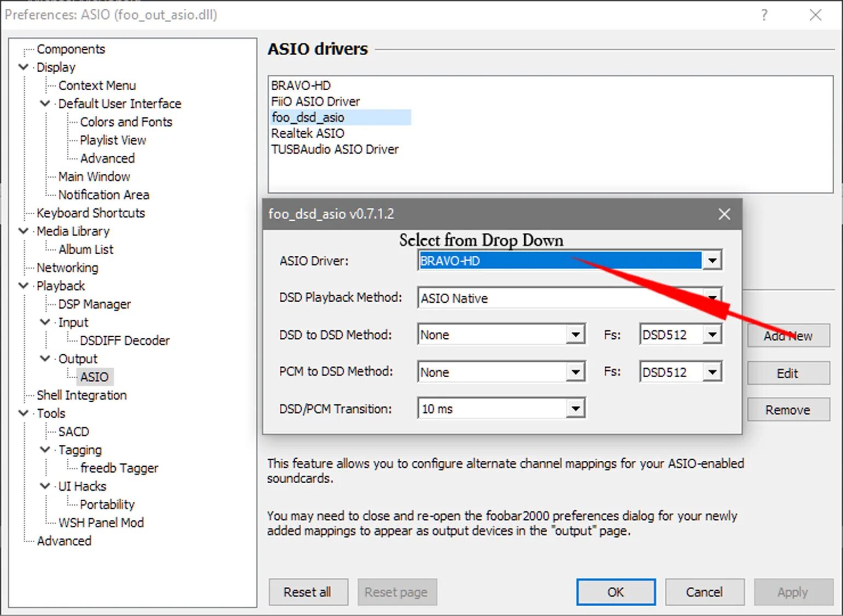The image size is (843, 616).
Task: Select the bottom Advanced tree item
Action: 64,541
